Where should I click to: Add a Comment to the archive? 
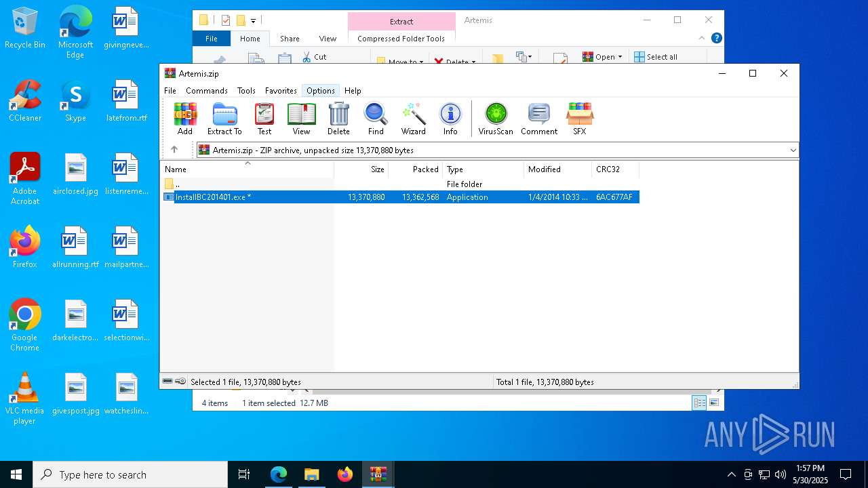point(539,119)
